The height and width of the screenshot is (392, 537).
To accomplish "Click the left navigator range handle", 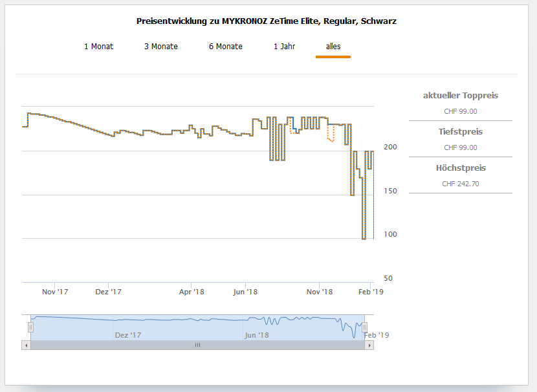I will tap(30, 327).
